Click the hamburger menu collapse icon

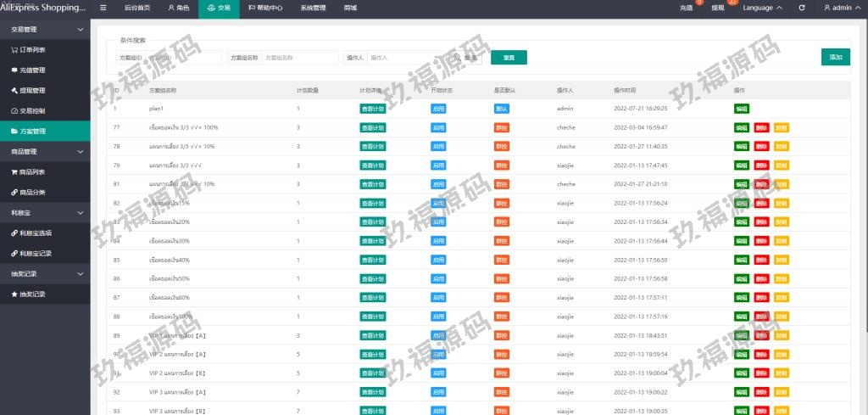[103, 8]
